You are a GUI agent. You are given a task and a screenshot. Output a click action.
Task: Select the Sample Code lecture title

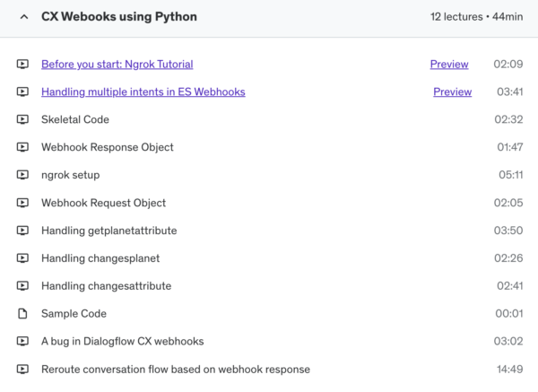coord(74,314)
